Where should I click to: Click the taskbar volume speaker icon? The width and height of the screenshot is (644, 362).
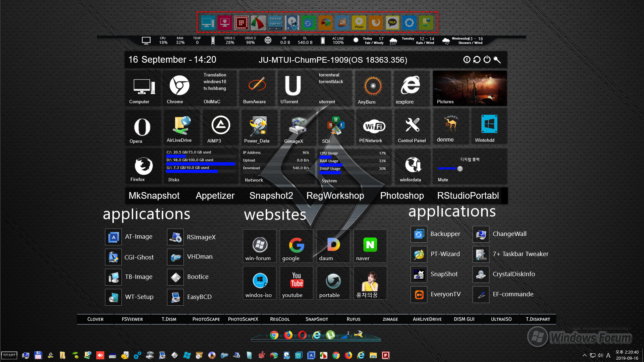[600, 355]
